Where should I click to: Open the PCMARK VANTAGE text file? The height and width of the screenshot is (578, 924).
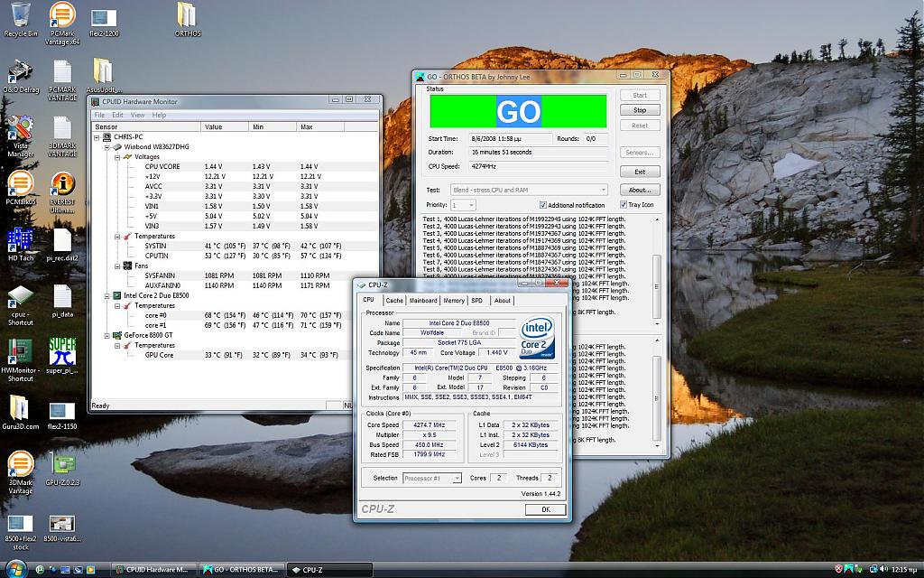[x=62, y=80]
